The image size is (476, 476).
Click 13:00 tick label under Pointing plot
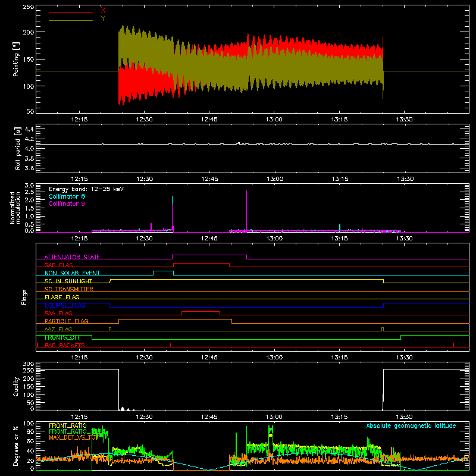tap(274, 120)
